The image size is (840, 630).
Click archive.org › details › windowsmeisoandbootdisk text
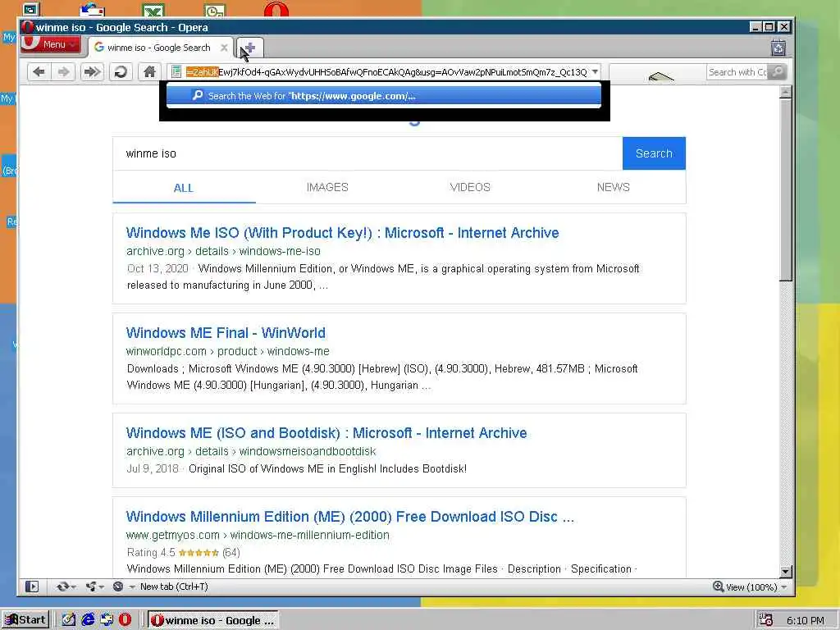pos(251,452)
